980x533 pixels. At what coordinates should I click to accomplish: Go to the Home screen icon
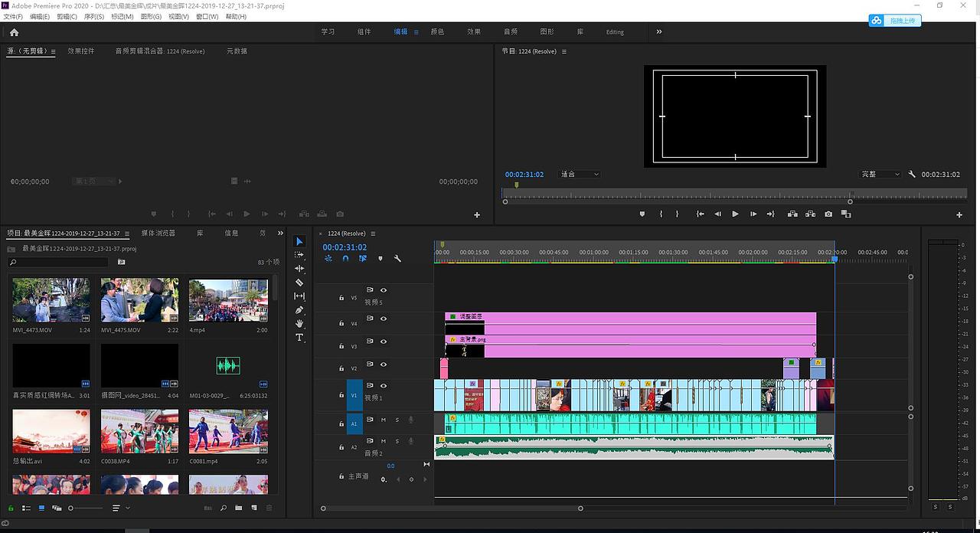pos(14,32)
